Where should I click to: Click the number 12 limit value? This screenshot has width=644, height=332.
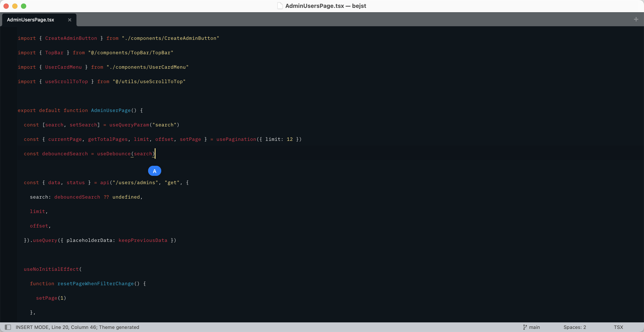point(289,139)
